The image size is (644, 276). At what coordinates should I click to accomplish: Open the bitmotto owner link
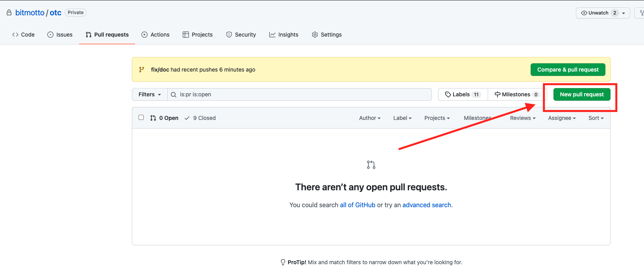tap(30, 13)
